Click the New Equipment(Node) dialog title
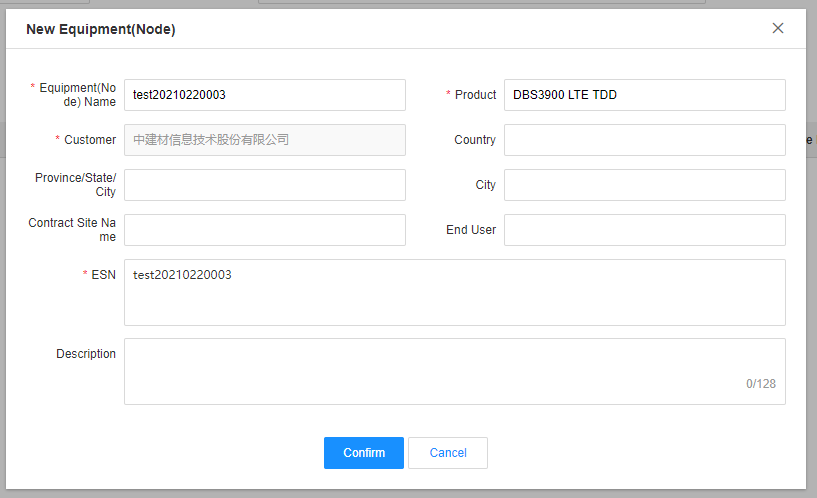 click(101, 29)
